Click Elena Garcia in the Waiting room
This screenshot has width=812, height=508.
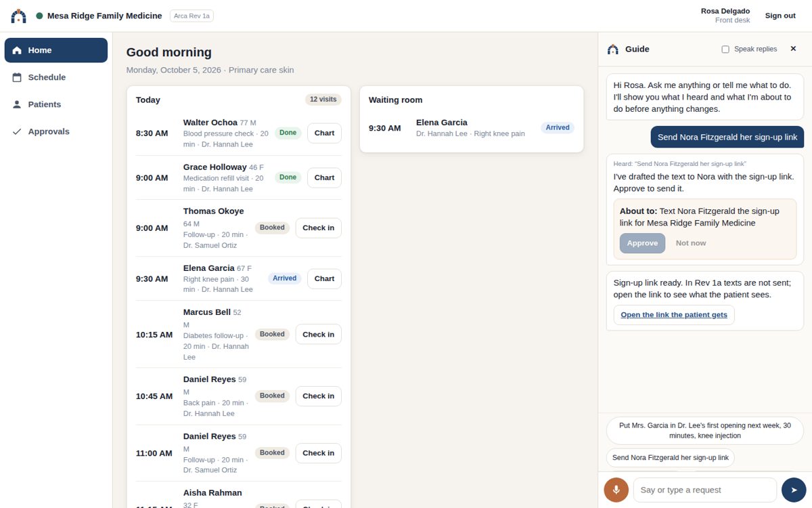tap(441, 123)
